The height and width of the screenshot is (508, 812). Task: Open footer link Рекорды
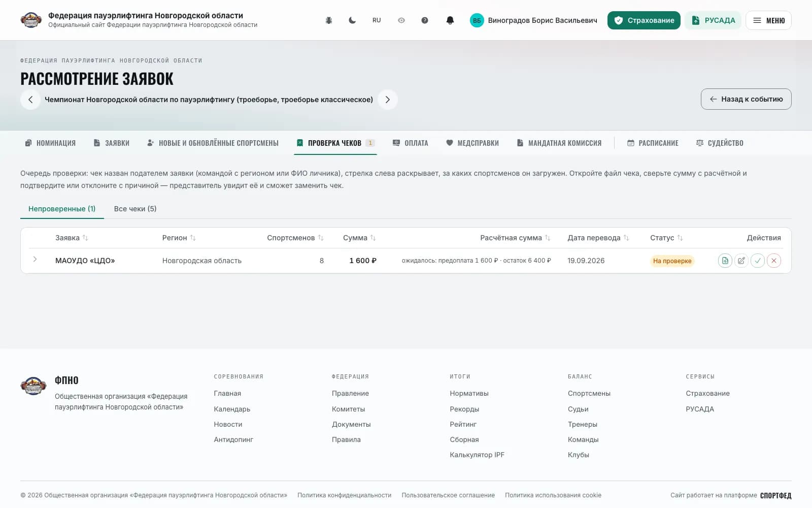tap(464, 409)
